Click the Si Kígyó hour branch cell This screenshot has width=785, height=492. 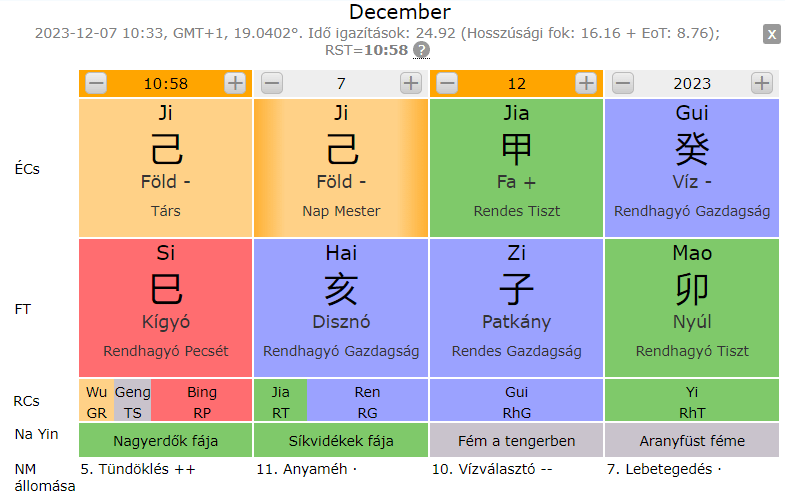tap(166, 307)
